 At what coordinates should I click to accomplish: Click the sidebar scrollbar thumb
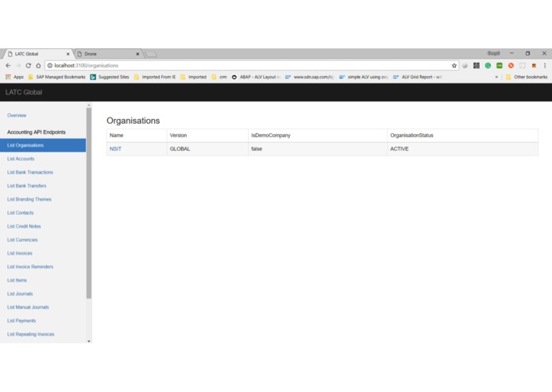click(x=89, y=203)
